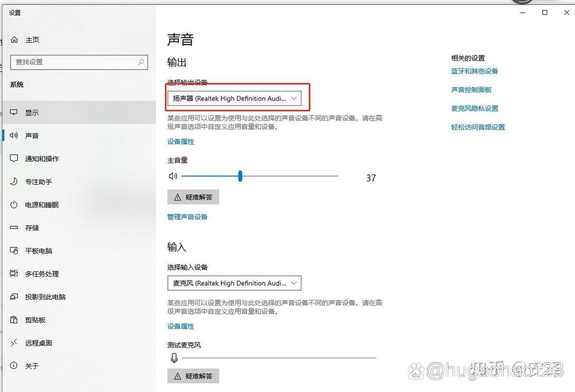Image resolution: width=575 pixels, height=392 pixels.
Task: Click the 关于 info icon
Action: (14, 366)
